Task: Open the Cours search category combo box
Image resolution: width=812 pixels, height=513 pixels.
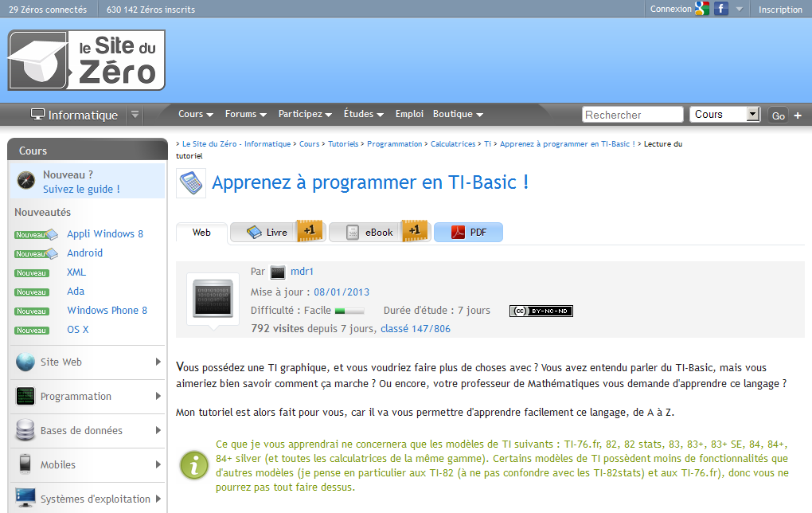Action: click(x=724, y=114)
